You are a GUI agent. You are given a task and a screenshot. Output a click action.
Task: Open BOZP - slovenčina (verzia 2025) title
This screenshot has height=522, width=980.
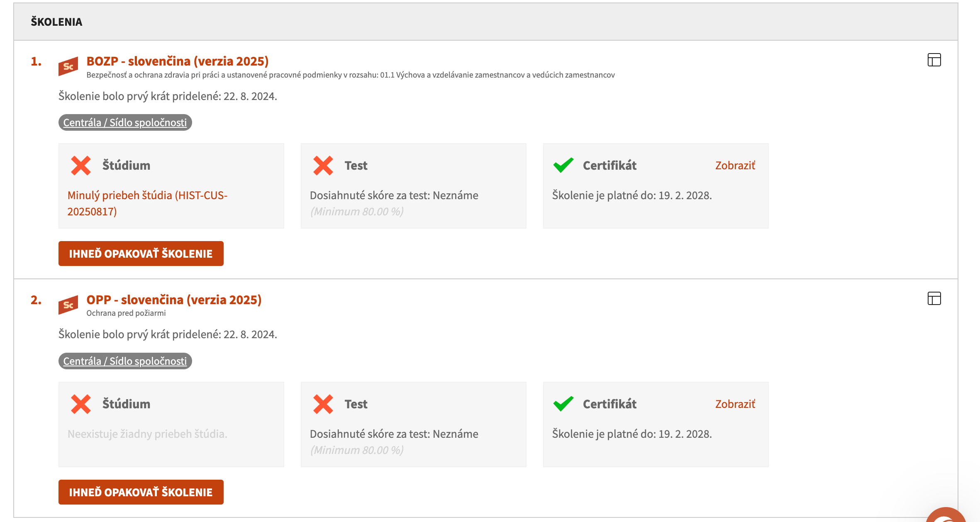point(178,61)
